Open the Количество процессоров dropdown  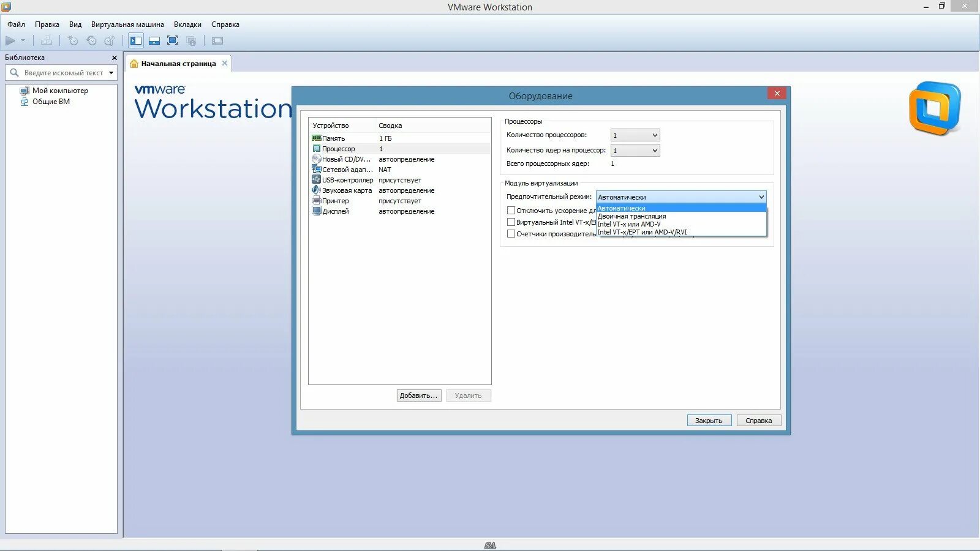pos(635,135)
